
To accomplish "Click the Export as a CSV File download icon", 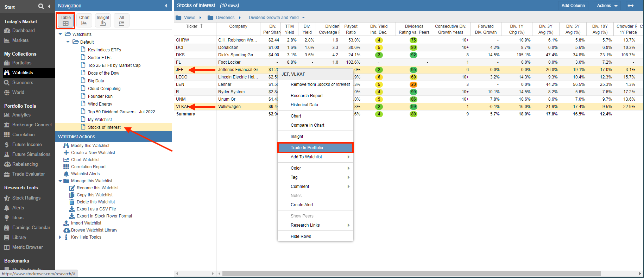I will click(72, 209).
